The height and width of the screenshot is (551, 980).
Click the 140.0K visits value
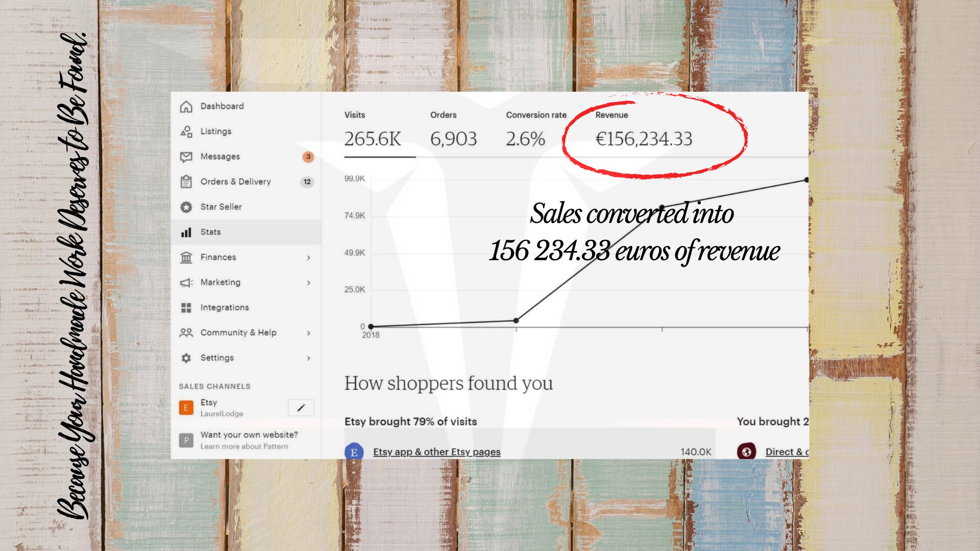[696, 452]
